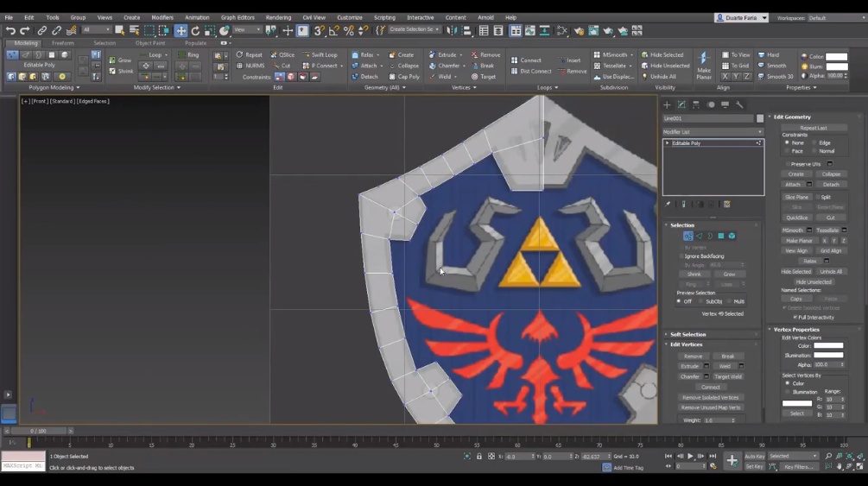Screen dimensions: 868x486
Task: Tick the Ignore Backfacing checkbox
Action: [681, 256]
